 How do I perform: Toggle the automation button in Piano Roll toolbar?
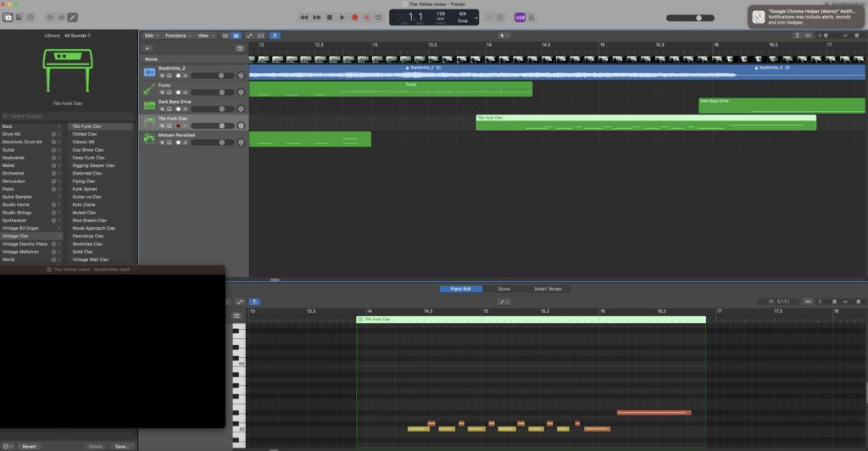240,302
